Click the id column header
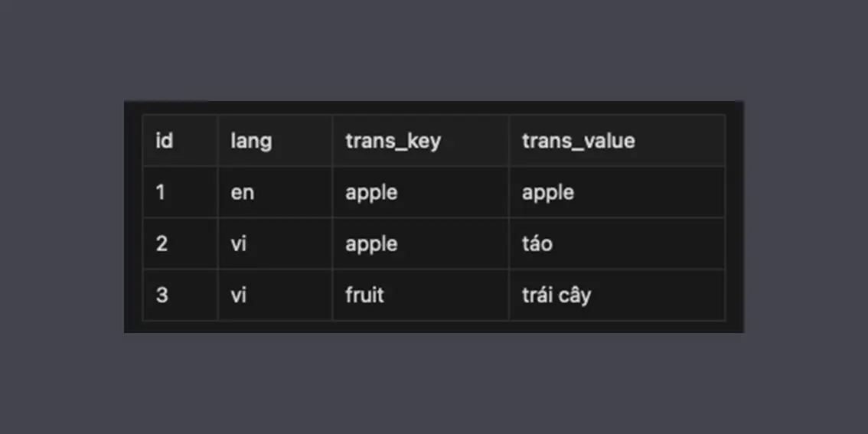This screenshot has height=434, width=868. pyautogui.click(x=181, y=141)
